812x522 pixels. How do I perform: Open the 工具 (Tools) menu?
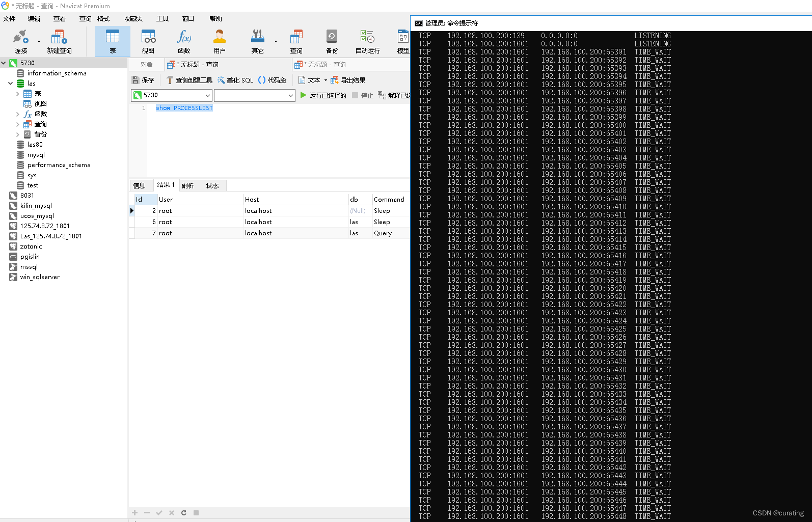(163, 19)
